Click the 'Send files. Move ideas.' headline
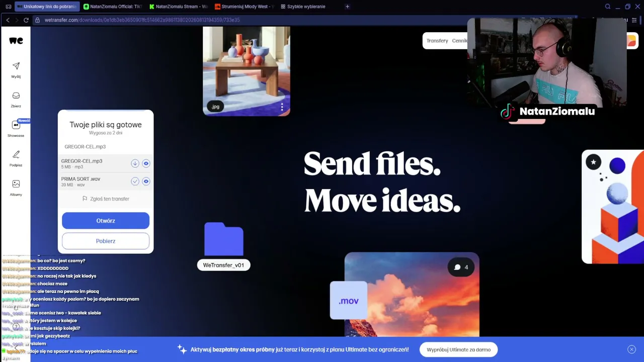The height and width of the screenshot is (362, 644). (382, 182)
